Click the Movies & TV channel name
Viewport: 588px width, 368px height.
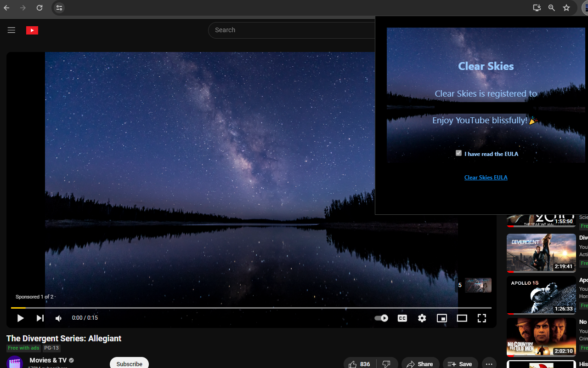(48, 360)
